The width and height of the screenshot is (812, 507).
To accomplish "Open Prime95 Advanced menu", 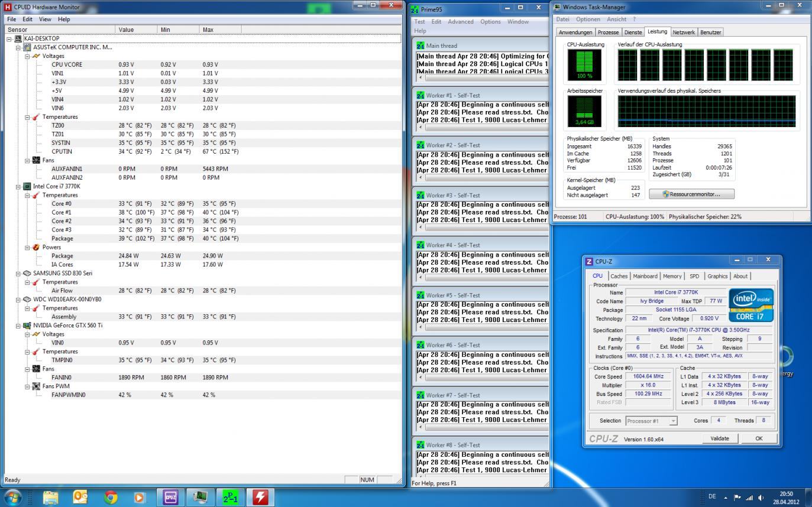I will pos(460,21).
